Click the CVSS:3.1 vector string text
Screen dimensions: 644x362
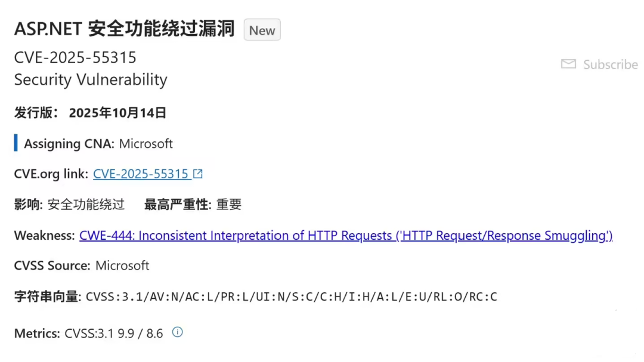[291, 296]
